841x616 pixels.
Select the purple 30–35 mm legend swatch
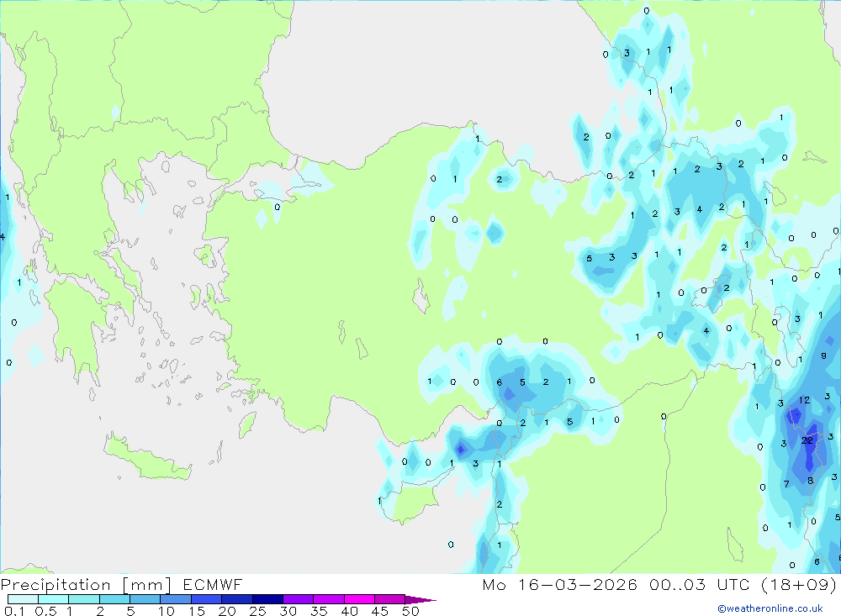click(x=299, y=599)
